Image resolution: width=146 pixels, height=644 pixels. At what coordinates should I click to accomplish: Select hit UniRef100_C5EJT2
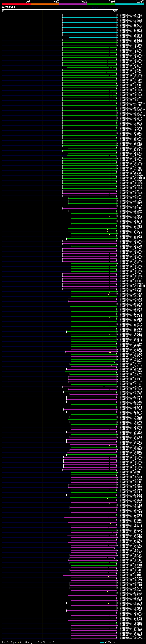coord(131,221)
